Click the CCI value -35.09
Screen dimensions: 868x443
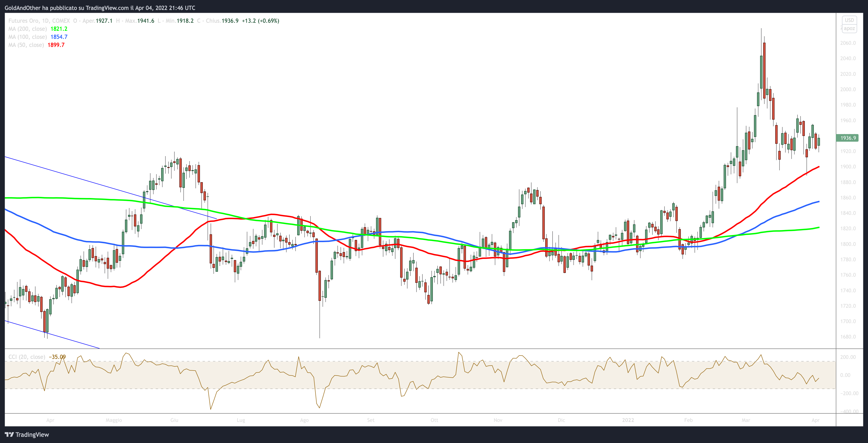tap(57, 357)
